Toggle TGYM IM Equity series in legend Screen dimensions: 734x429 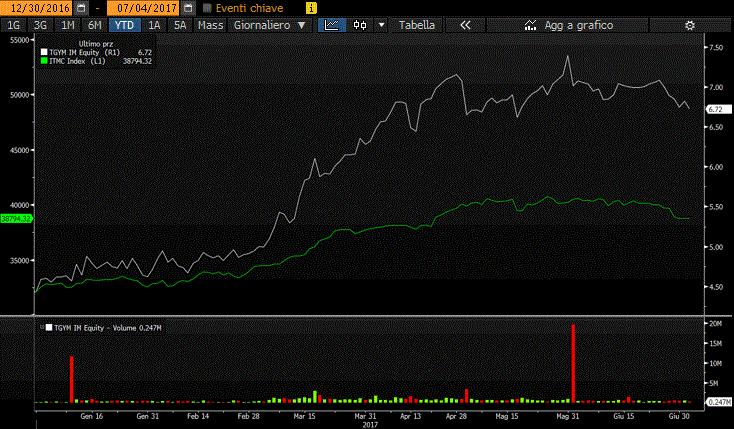(x=44, y=52)
